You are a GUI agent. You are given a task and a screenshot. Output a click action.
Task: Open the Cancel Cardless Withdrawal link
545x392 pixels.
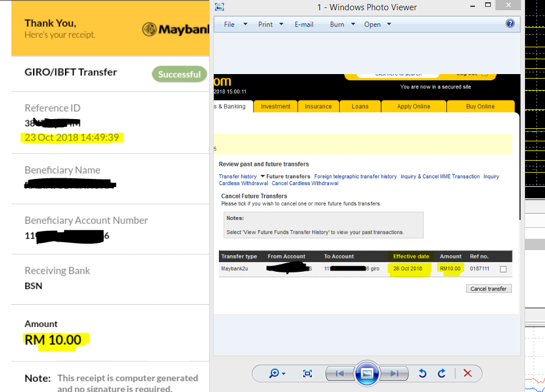[305, 183]
